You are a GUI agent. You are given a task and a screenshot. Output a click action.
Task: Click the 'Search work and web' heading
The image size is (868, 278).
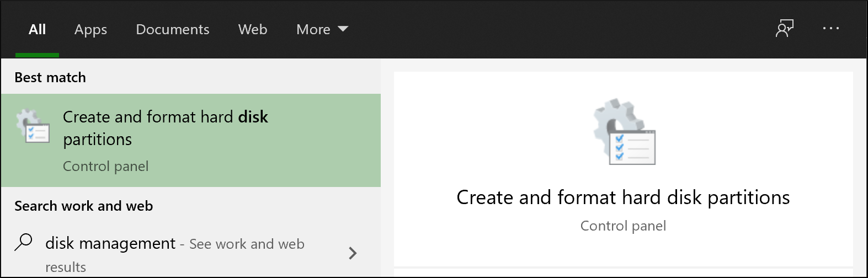(83, 206)
